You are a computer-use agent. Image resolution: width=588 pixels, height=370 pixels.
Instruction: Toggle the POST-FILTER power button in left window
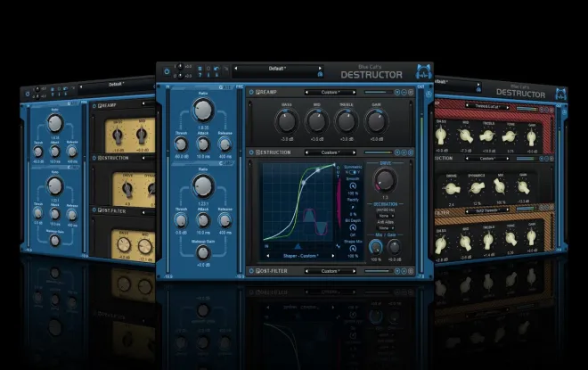click(x=94, y=210)
